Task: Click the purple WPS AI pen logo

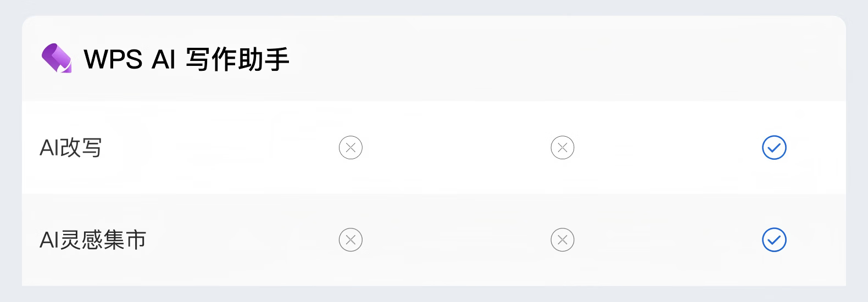Action: click(x=57, y=58)
